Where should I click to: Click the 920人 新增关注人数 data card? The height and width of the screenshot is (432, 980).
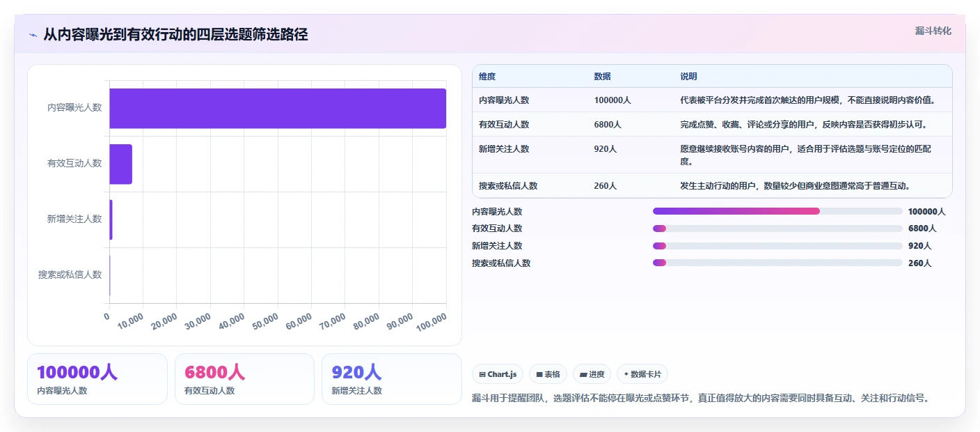pyautogui.click(x=392, y=379)
